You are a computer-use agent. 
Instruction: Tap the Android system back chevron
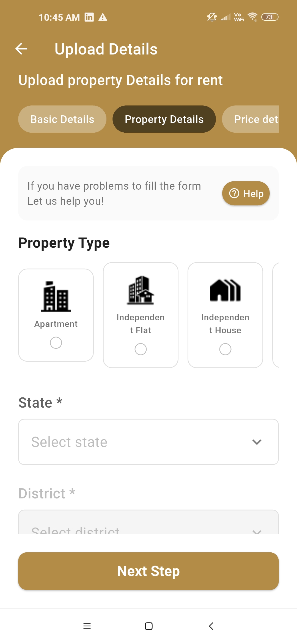211,626
